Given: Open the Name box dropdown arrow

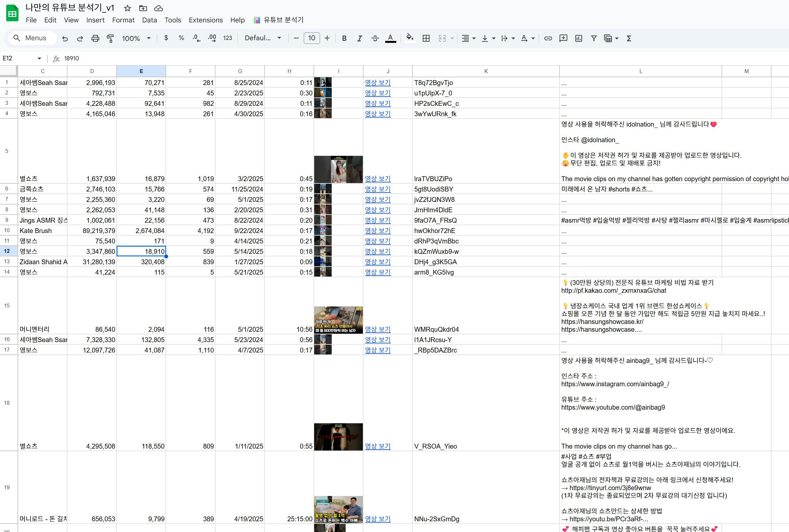Looking at the screenshot, I should [x=39, y=58].
